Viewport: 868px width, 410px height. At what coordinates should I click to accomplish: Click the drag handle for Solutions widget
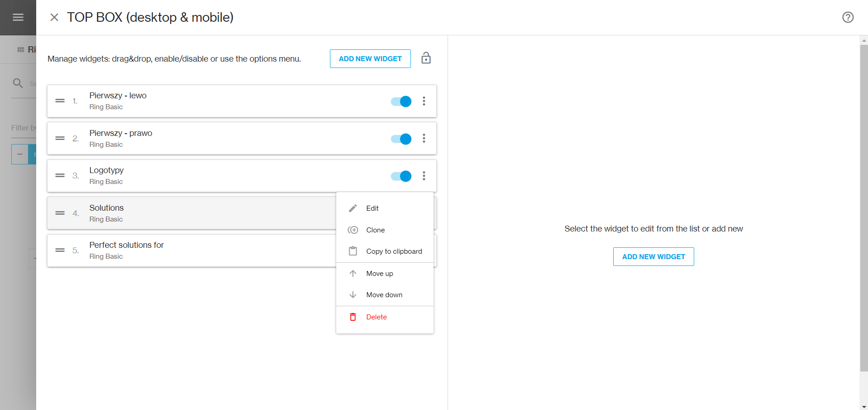point(60,213)
